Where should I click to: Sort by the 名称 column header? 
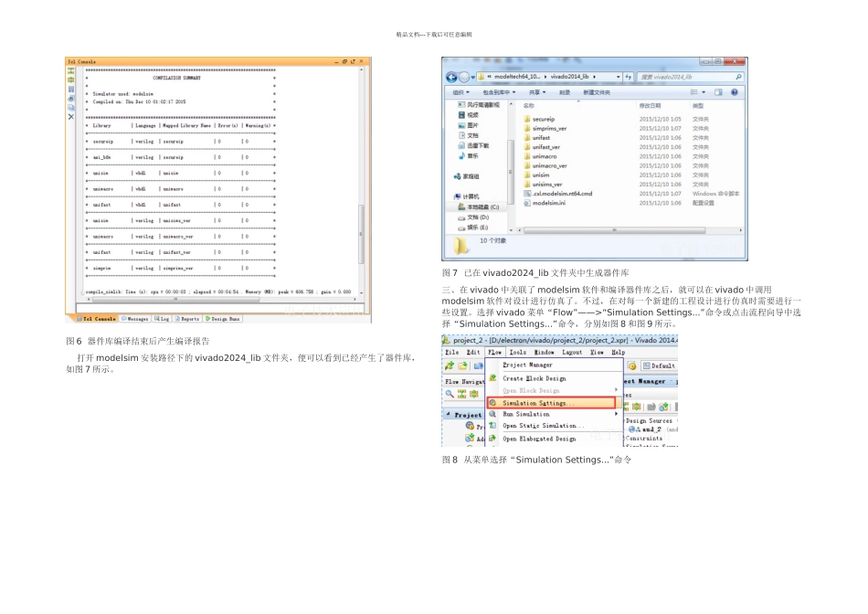coord(529,106)
